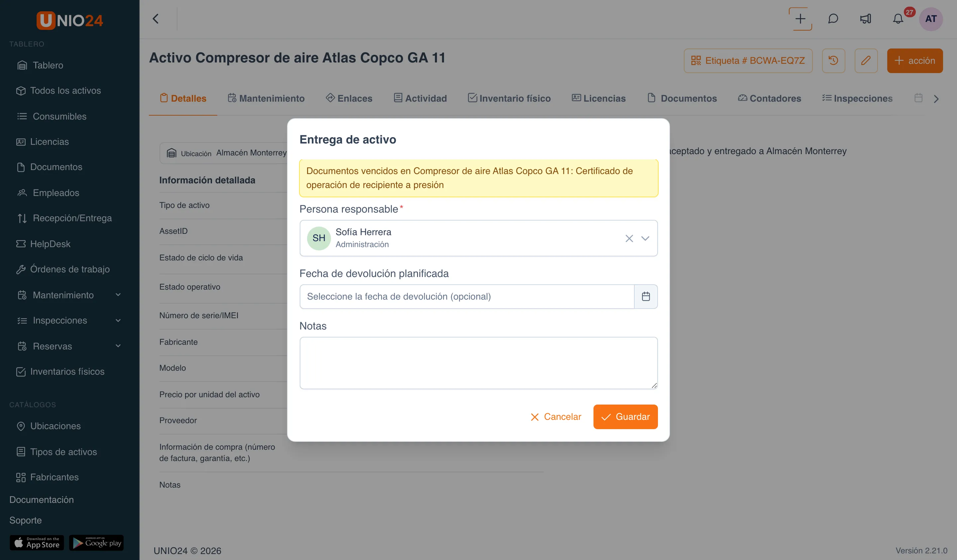This screenshot has width=957, height=560.
Task: Open notifications bell with 27 badge
Action: [898, 19]
